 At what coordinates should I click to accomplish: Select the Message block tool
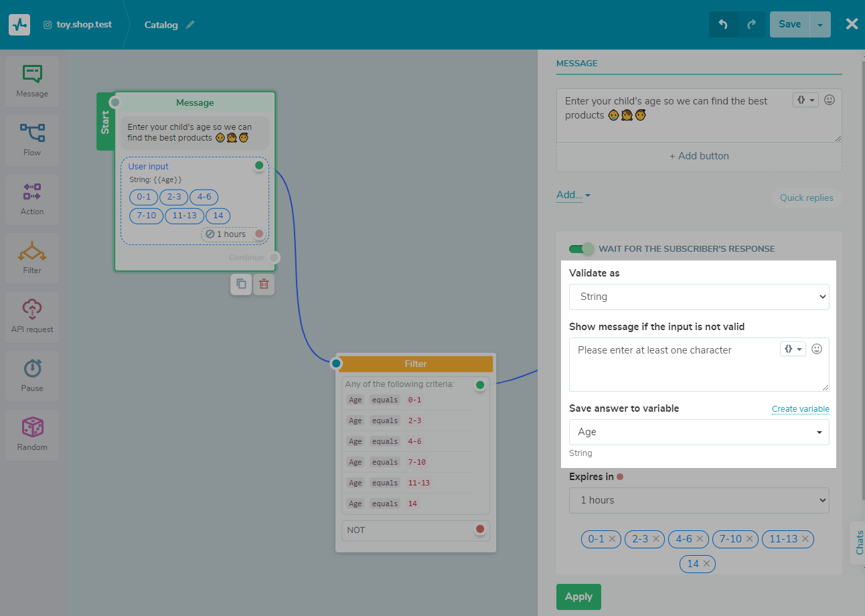click(31, 80)
